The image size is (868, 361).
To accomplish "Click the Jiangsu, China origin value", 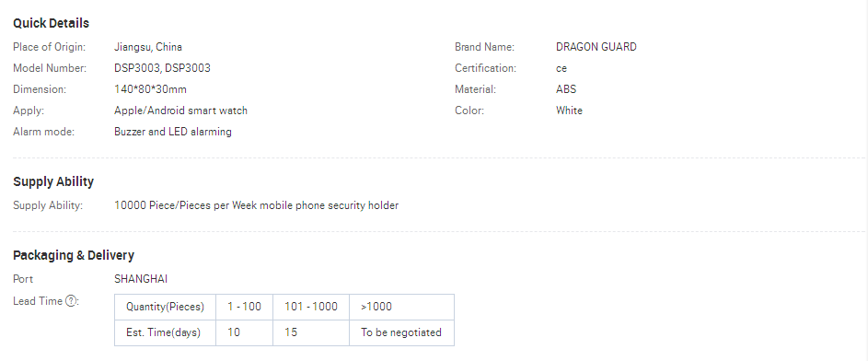I will point(148,47).
